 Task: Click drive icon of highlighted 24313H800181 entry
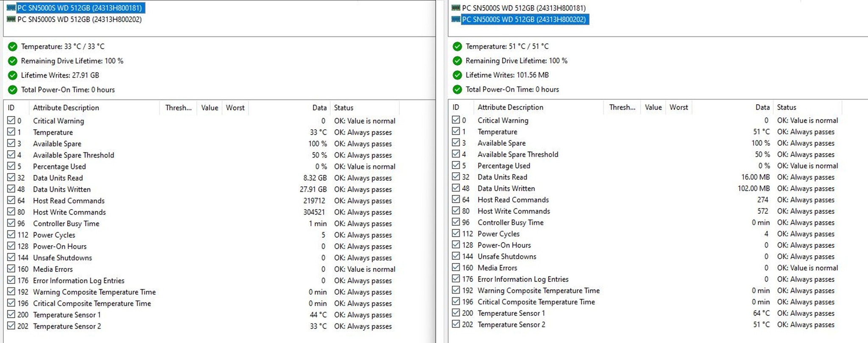coord(11,8)
